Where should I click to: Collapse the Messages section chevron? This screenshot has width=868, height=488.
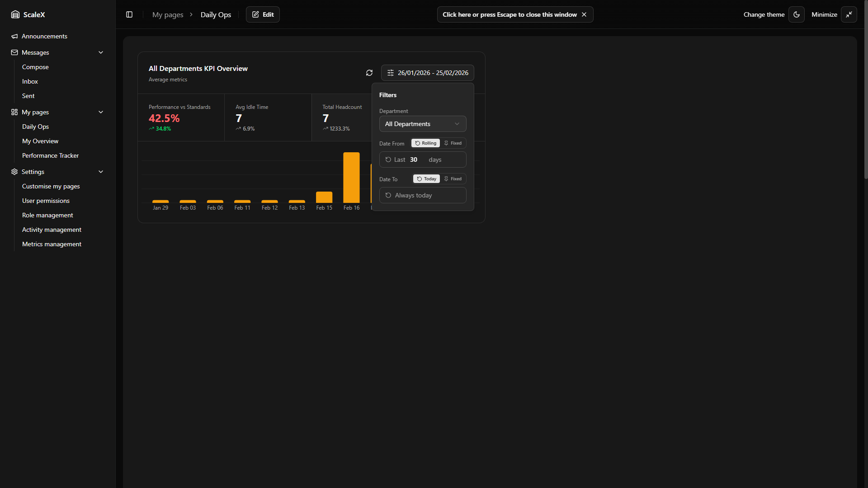pos(101,52)
